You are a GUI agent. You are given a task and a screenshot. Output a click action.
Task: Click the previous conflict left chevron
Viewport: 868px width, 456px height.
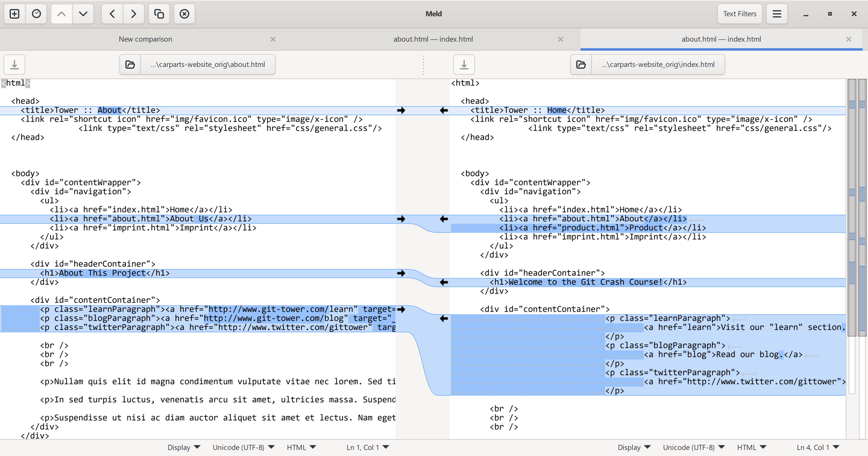click(112, 14)
